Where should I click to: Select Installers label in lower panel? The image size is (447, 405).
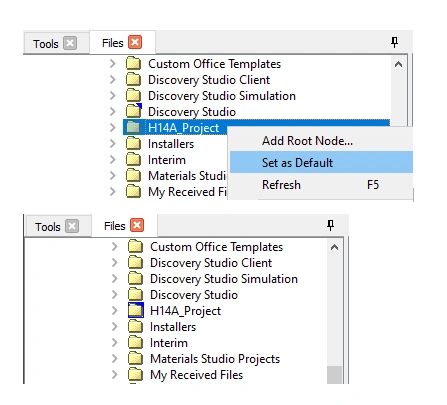click(173, 327)
